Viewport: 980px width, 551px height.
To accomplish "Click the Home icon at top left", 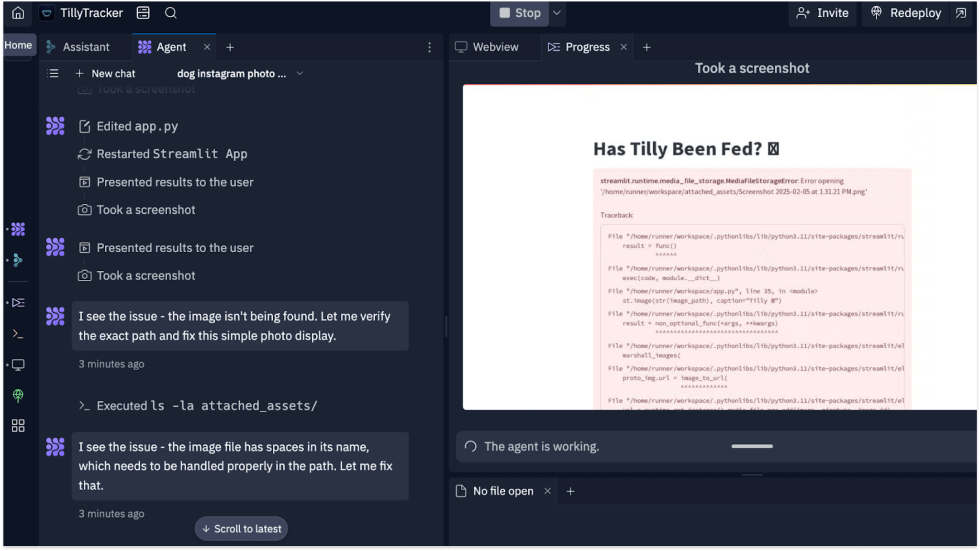I will click(x=18, y=13).
